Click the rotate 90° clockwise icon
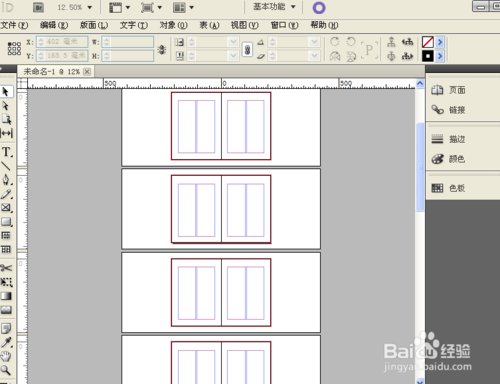The image size is (500, 384). pyautogui.click(x=335, y=42)
